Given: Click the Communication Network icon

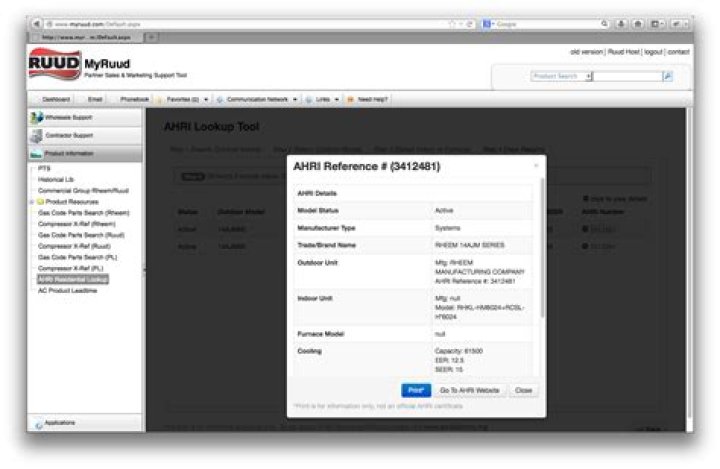Looking at the screenshot, I should click(x=219, y=100).
